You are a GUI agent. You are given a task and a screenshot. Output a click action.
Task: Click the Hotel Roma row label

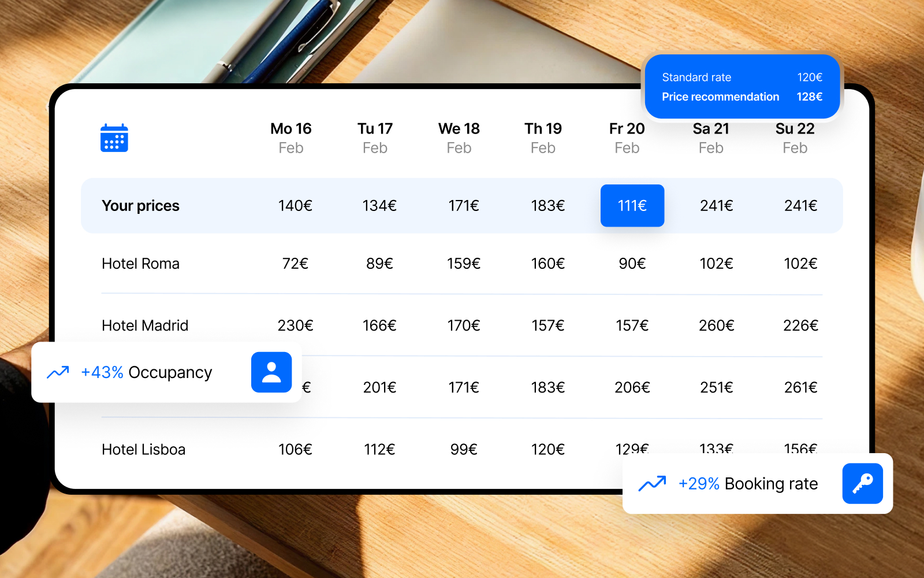point(140,264)
